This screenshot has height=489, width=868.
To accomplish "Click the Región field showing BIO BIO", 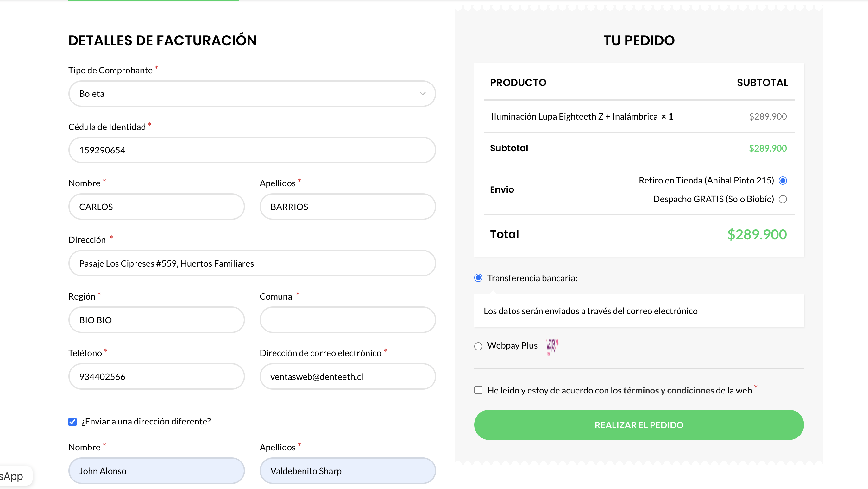I will [x=156, y=320].
